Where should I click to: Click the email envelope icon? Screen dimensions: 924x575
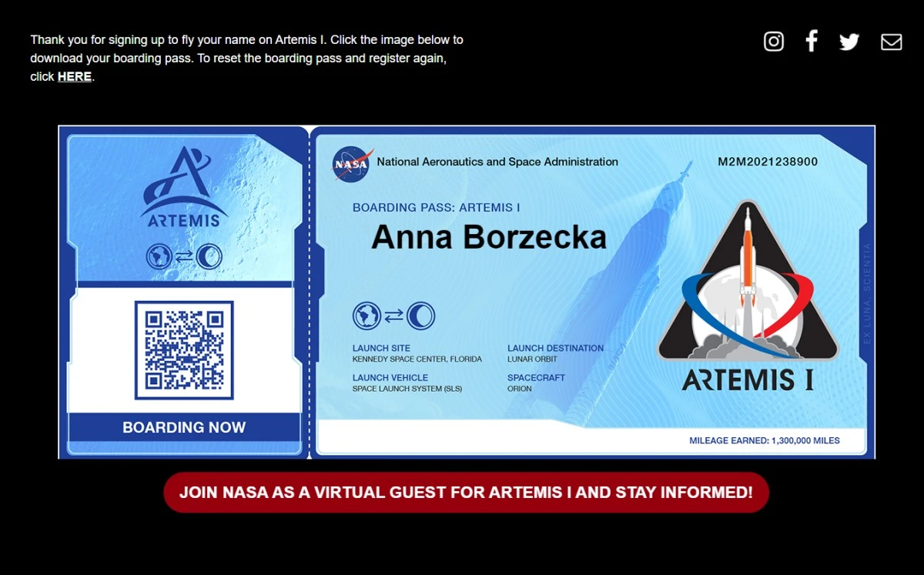point(891,42)
